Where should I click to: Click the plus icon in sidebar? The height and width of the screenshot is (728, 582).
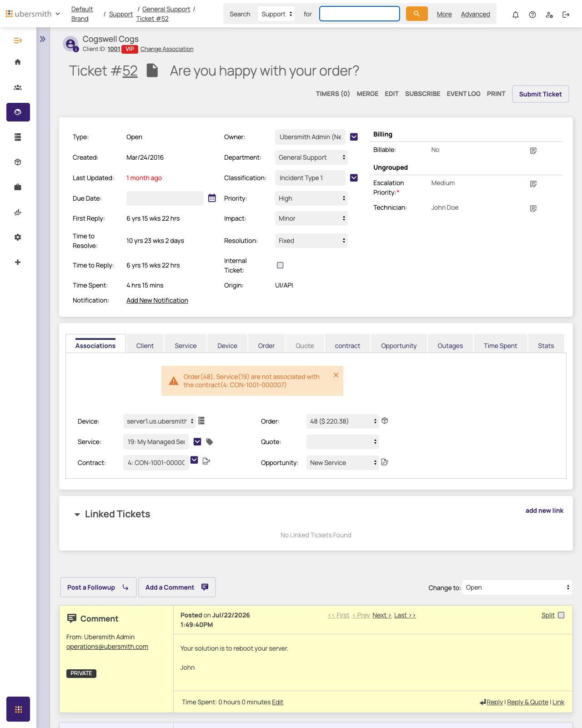(18, 262)
